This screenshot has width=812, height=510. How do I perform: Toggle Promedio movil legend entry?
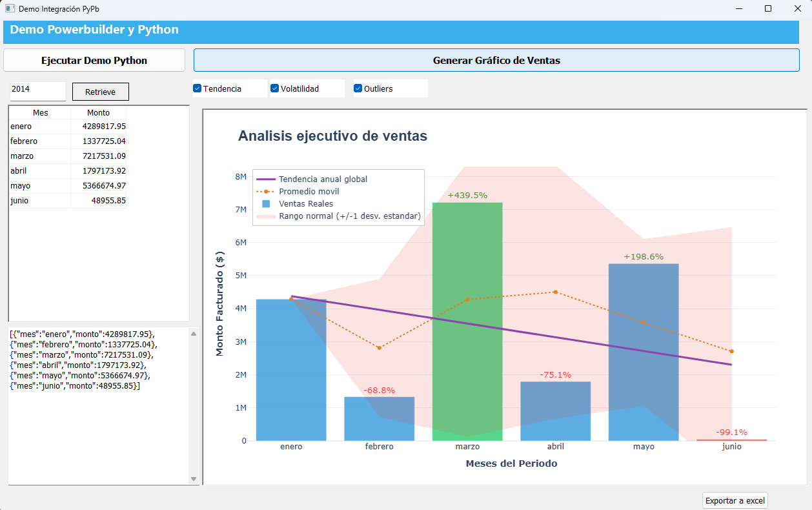[298, 191]
